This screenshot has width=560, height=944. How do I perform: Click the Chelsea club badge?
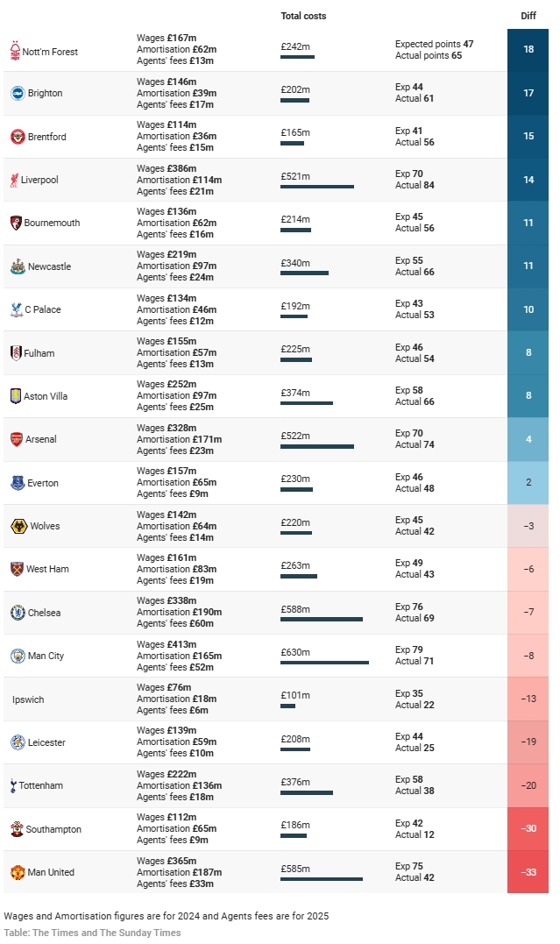click(x=18, y=613)
